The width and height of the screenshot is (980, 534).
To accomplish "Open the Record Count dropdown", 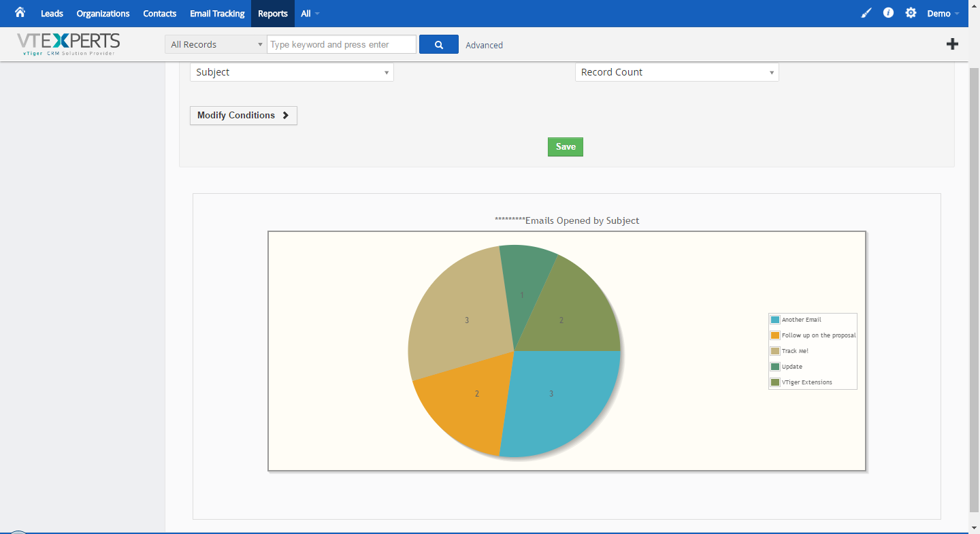I will point(677,72).
